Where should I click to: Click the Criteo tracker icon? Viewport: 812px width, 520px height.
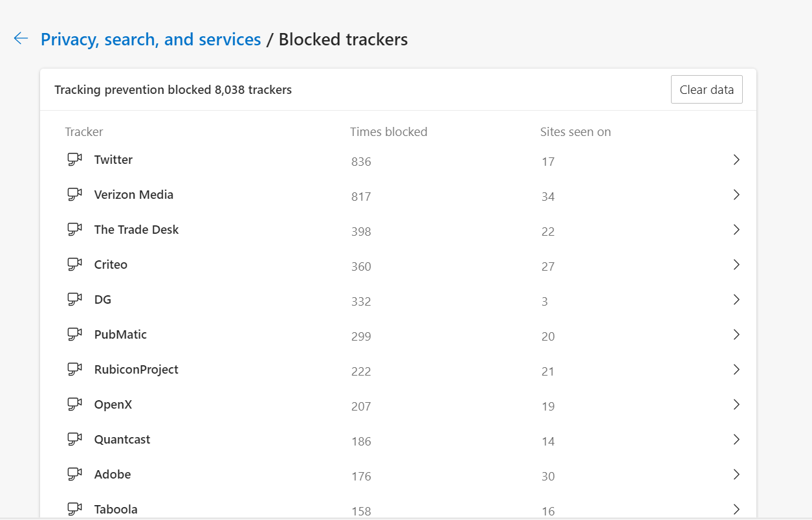click(75, 265)
